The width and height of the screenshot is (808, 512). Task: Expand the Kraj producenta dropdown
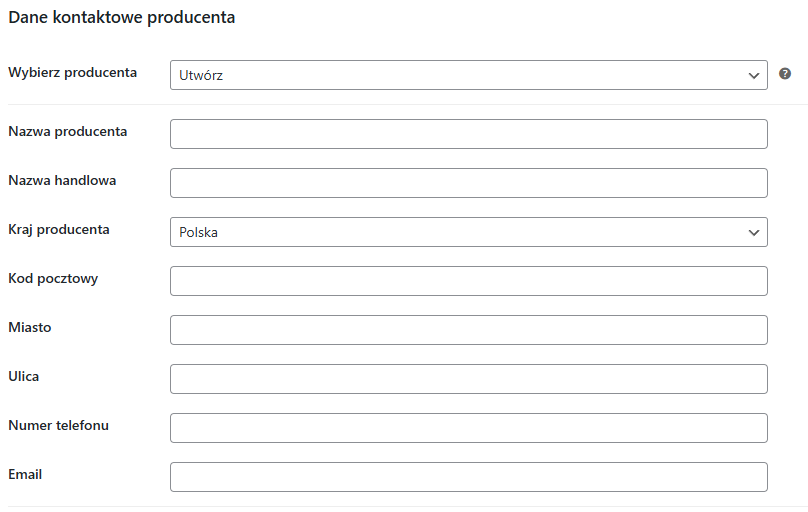point(468,232)
